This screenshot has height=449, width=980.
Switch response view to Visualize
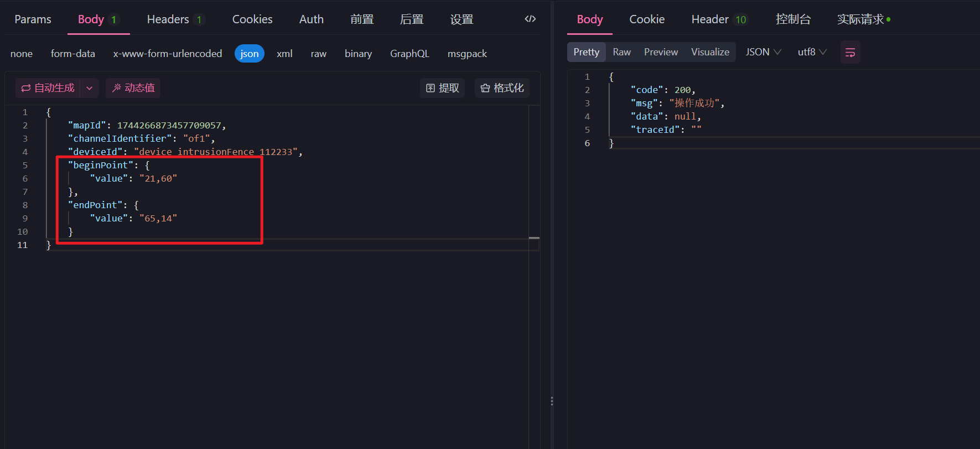(710, 52)
